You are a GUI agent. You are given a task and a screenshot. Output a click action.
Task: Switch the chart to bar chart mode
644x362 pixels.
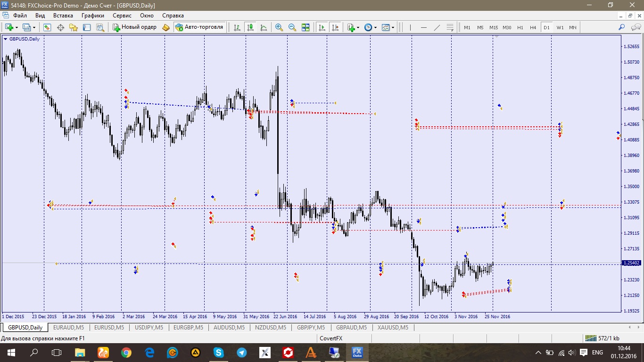click(237, 27)
